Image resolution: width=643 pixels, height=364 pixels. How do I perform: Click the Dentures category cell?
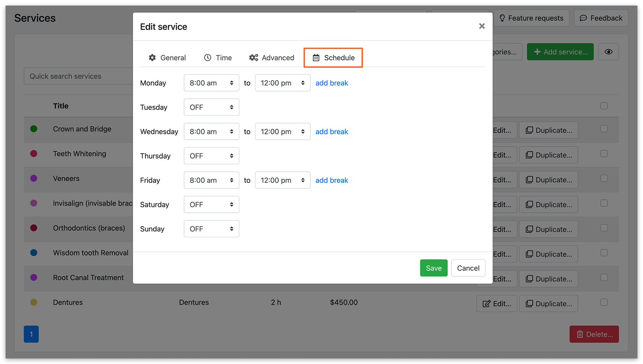(x=194, y=302)
